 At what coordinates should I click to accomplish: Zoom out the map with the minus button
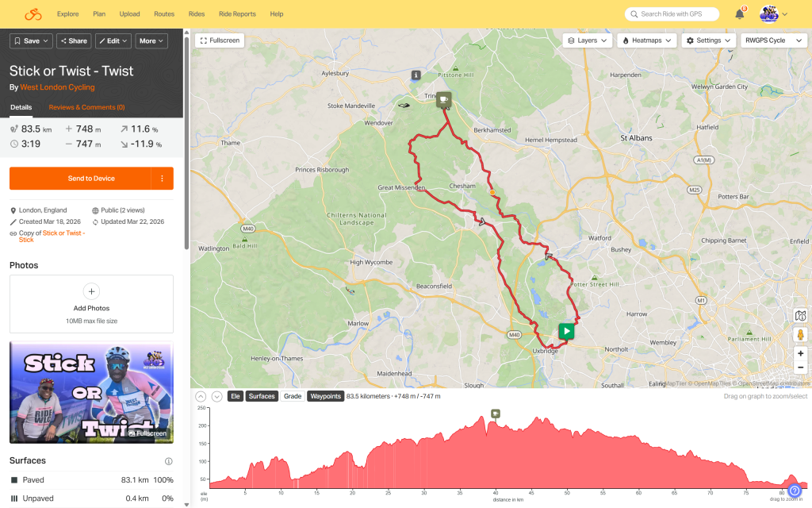click(x=800, y=368)
